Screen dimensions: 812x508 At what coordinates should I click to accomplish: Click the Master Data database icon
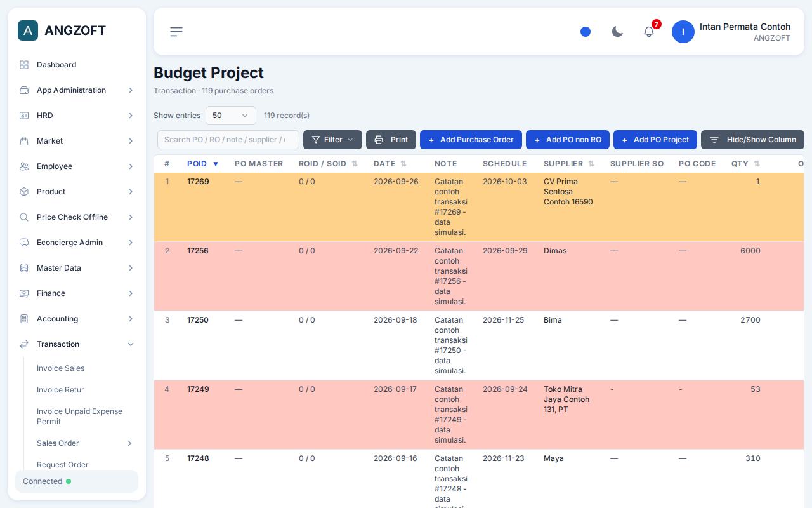click(24, 268)
